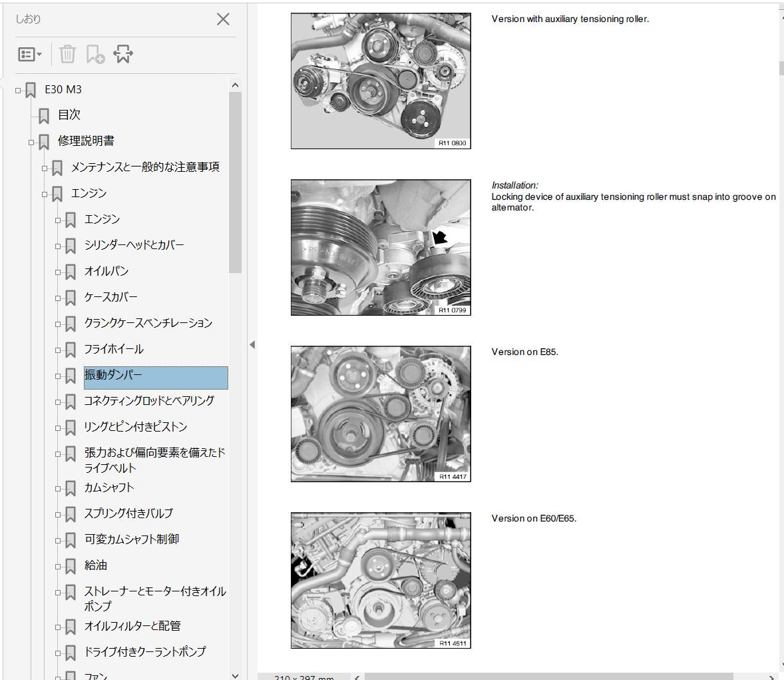Click the document horizontal scroll-left arrow
Screen dimensions: 784x680
[x=357, y=677]
